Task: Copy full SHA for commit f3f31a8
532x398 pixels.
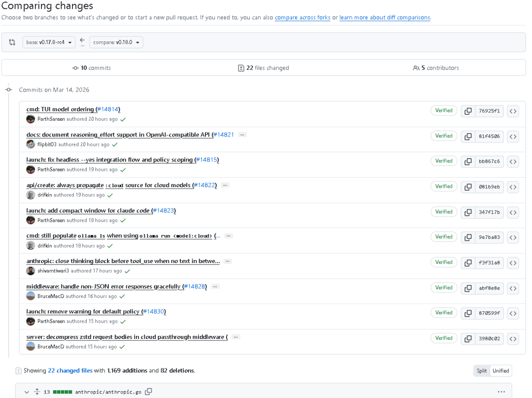Action: coord(467,263)
